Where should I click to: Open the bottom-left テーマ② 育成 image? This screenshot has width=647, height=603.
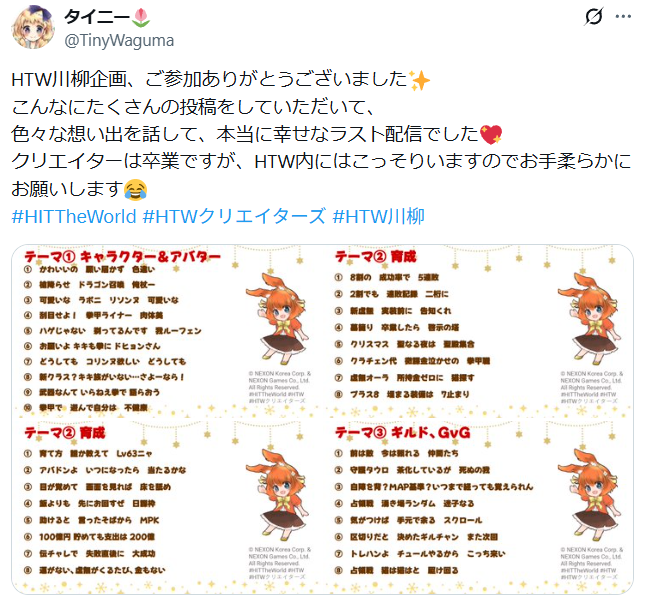[168, 506]
